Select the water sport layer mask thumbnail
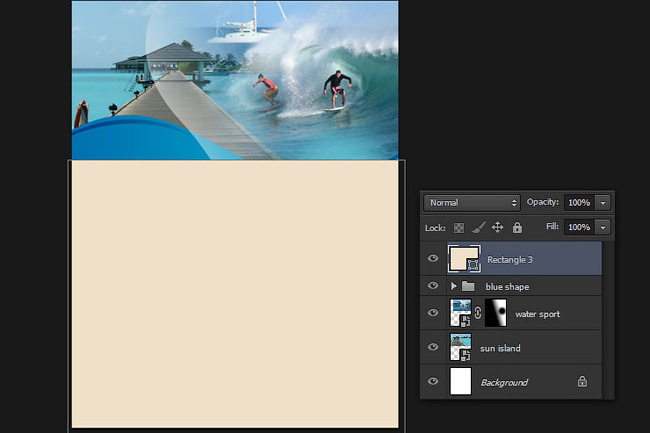 pyautogui.click(x=496, y=313)
